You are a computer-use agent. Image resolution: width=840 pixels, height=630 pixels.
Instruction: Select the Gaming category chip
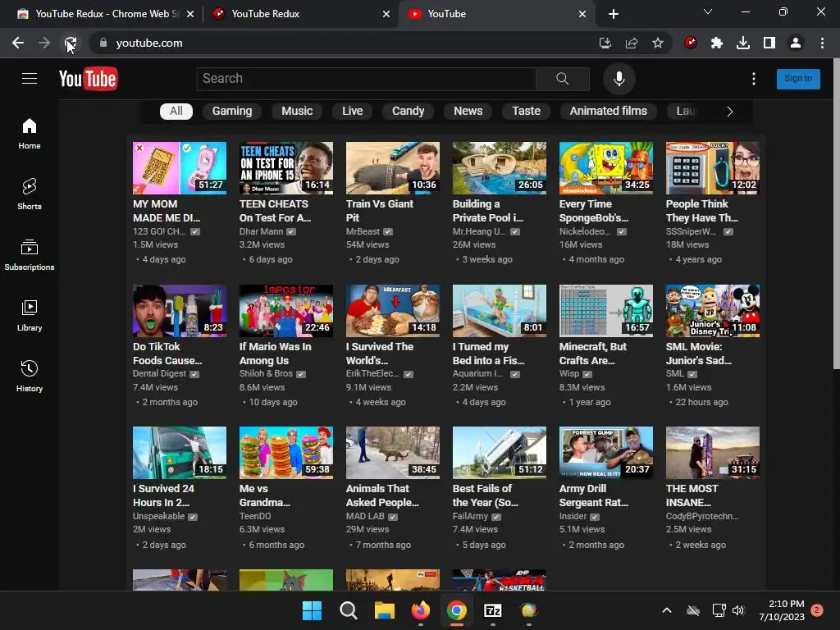click(x=232, y=111)
